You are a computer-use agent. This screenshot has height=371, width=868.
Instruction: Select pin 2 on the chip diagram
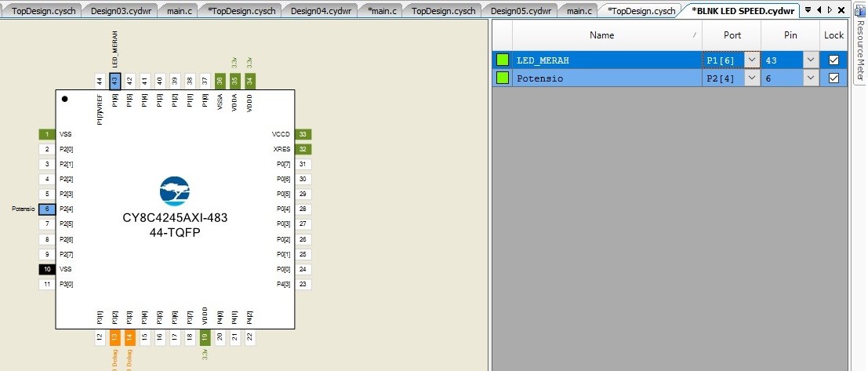pyautogui.click(x=47, y=149)
